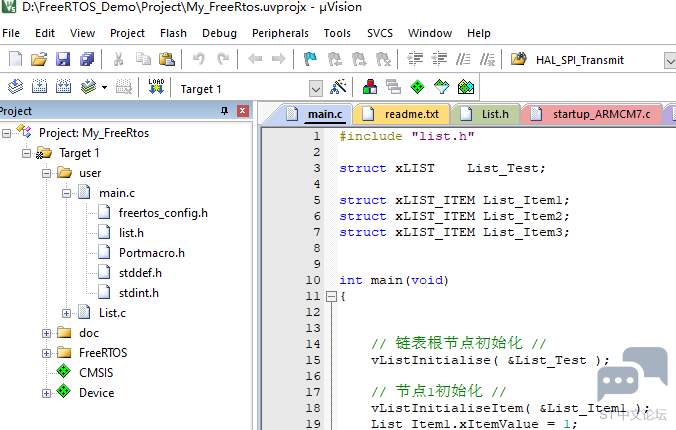Open Select Software Packs icon

point(441,87)
